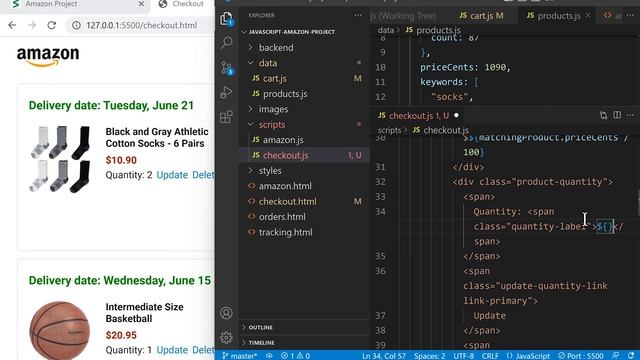
Task: Click the compare changes icon in checkout.js group
Action: pyautogui.click(x=603, y=116)
